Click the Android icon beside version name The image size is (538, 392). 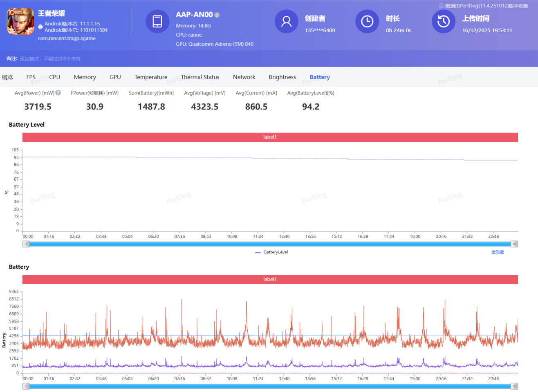(40, 27)
